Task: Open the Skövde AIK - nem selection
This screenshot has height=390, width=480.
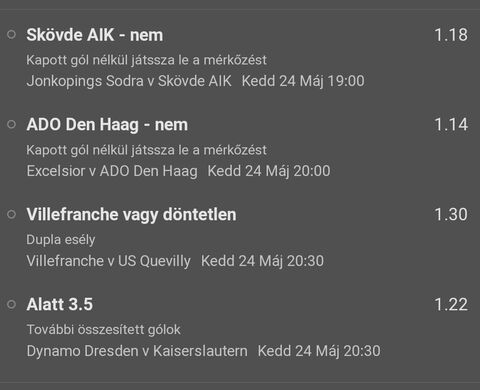Action: [x=95, y=35]
